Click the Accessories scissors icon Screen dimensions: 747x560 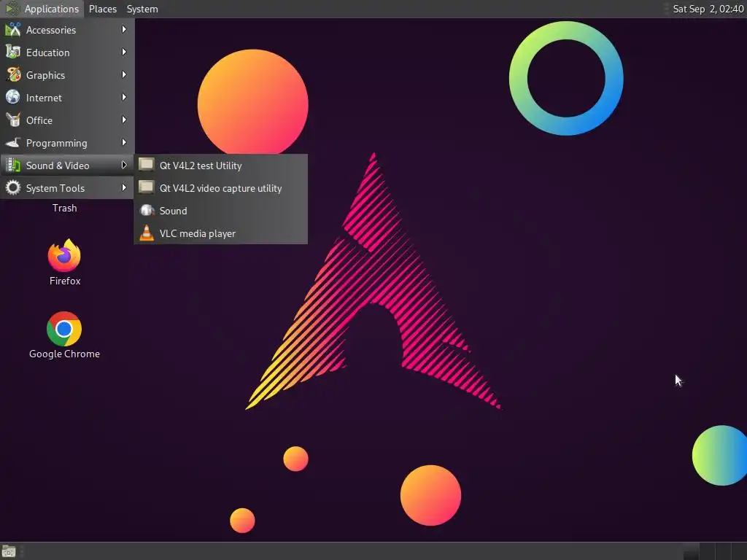click(x=13, y=29)
